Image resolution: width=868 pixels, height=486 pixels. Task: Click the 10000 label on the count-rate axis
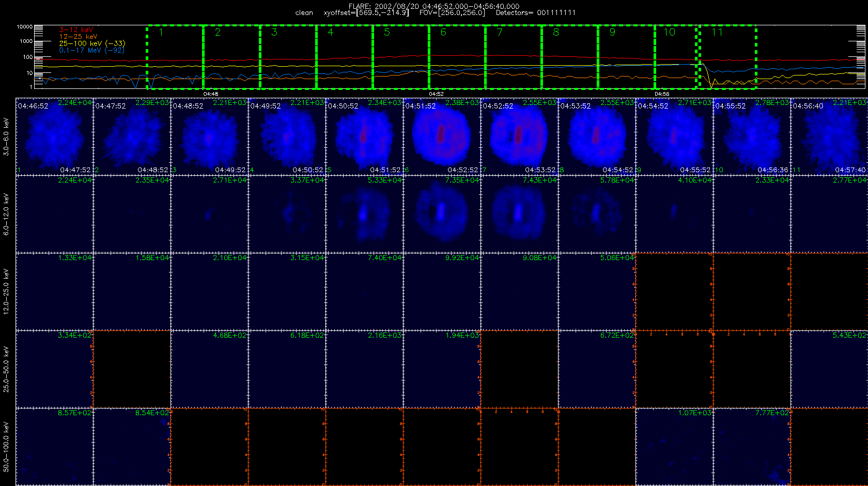[x=25, y=26]
